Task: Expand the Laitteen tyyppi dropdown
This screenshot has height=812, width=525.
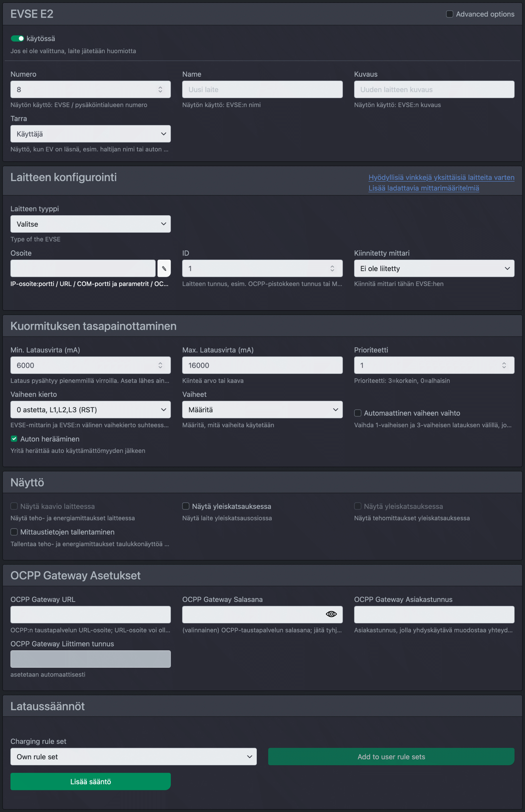Action: (x=90, y=224)
